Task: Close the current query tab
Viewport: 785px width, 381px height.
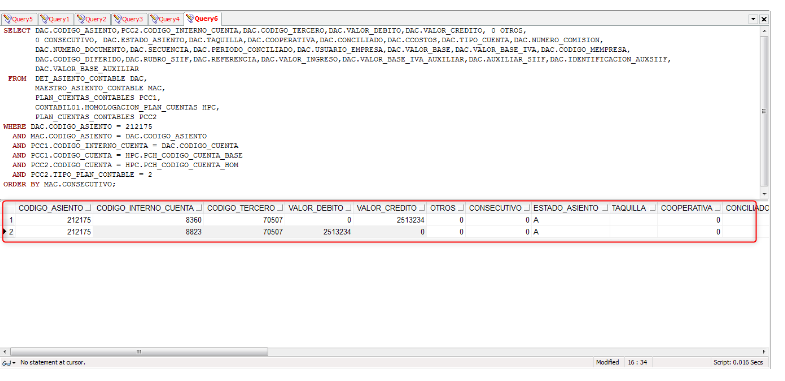Action: [764, 19]
